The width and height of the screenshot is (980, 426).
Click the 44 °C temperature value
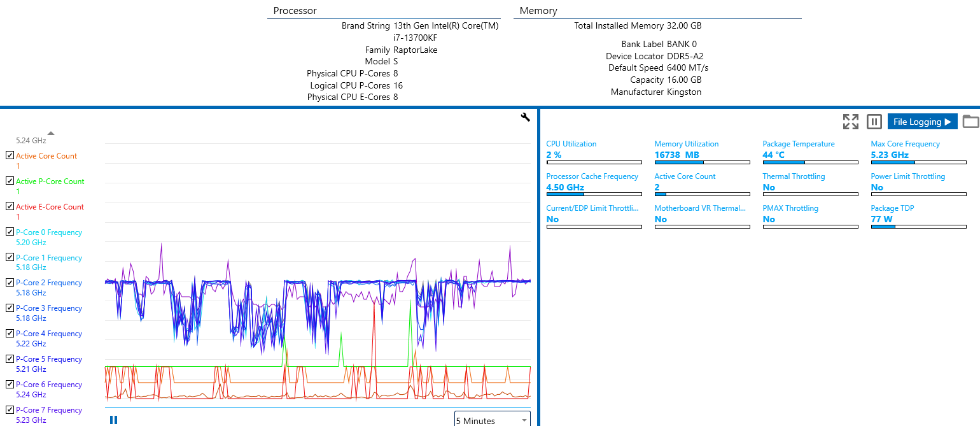[773, 155]
